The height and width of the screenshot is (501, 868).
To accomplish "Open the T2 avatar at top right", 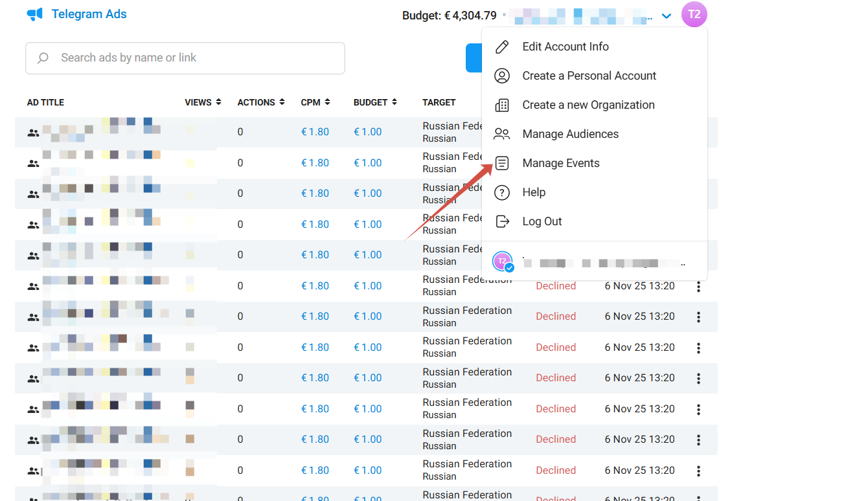I will (x=694, y=14).
